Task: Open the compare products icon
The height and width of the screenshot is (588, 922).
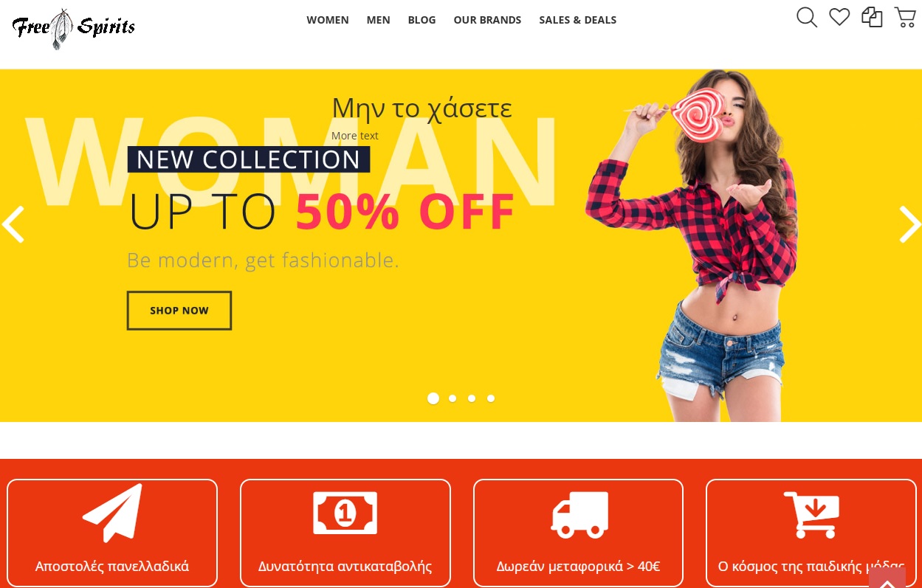Action: [x=872, y=17]
